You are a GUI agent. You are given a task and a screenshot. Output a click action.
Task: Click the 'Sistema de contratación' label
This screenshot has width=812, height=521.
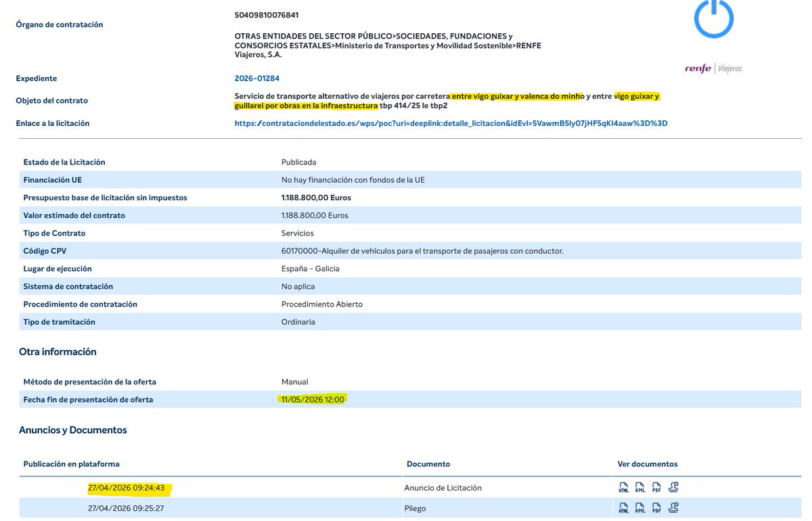click(x=68, y=287)
